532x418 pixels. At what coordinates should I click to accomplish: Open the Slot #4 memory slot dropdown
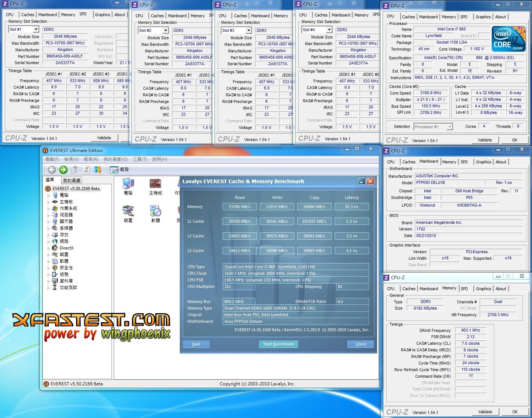329,30
